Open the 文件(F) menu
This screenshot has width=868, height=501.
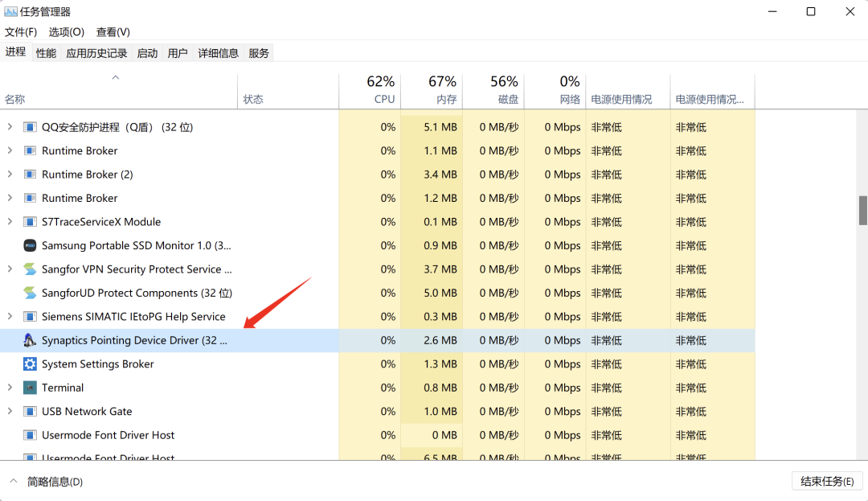coord(21,32)
